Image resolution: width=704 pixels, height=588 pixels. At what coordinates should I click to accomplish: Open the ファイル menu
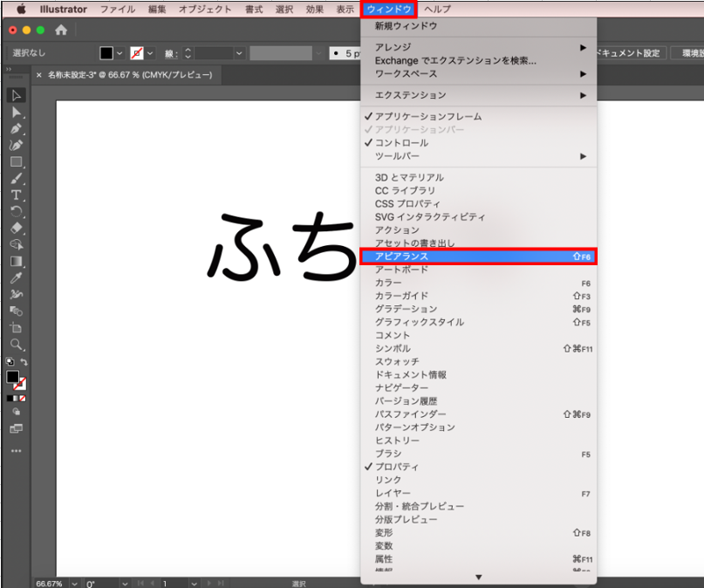point(118,9)
